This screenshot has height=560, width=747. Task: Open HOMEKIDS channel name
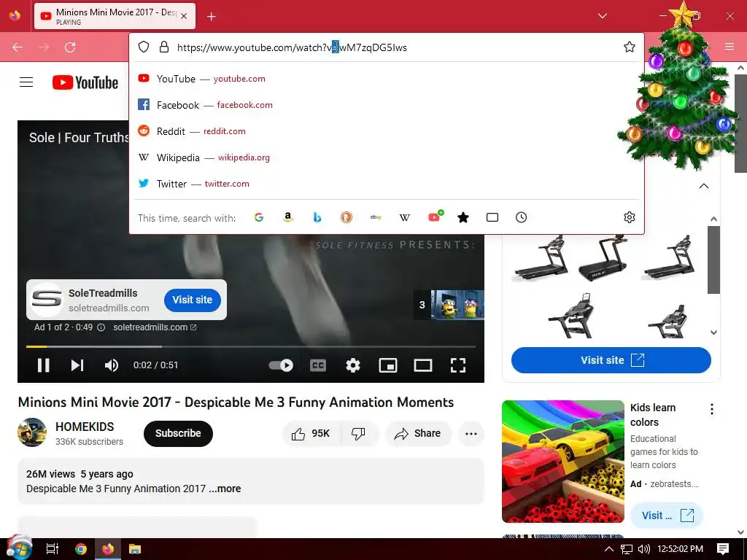coord(85,427)
